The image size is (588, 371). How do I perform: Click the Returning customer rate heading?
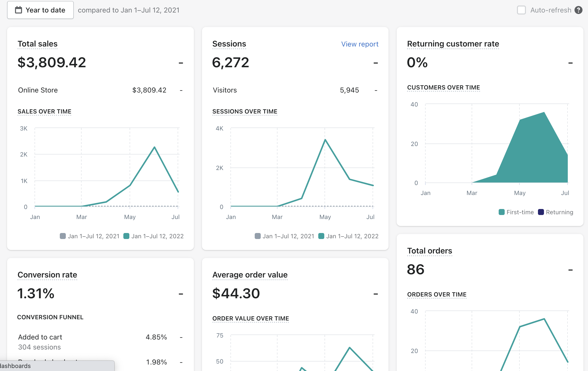click(453, 44)
